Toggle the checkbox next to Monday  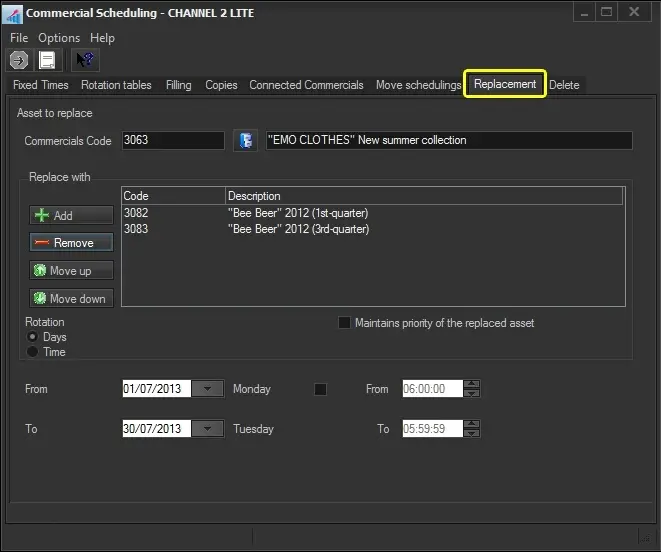pyautogui.click(x=320, y=389)
